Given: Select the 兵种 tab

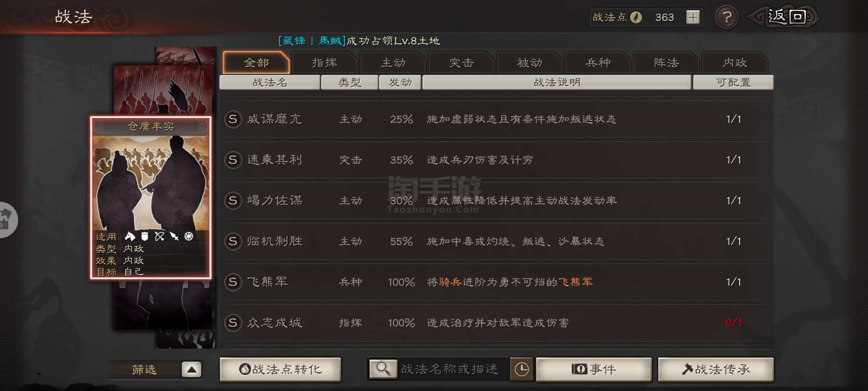Looking at the screenshot, I should click(x=598, y=63).
